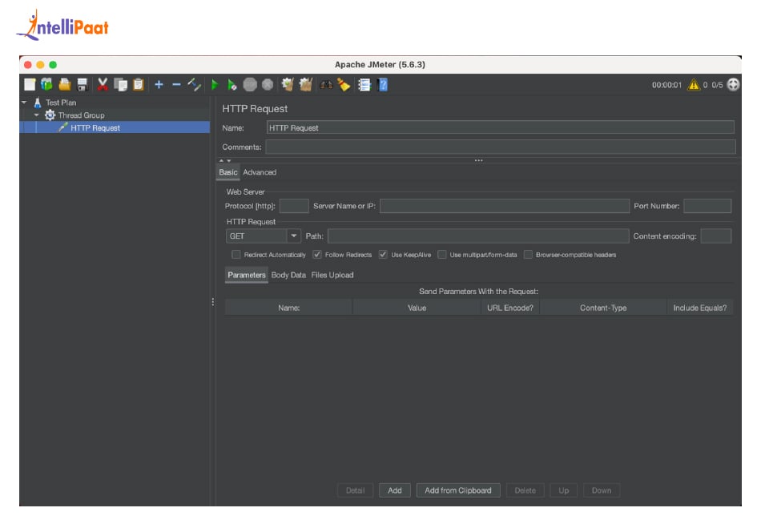Screen dimensions: 761x532
Task: Select the Thread Group tree label
Action: point(81,115)
